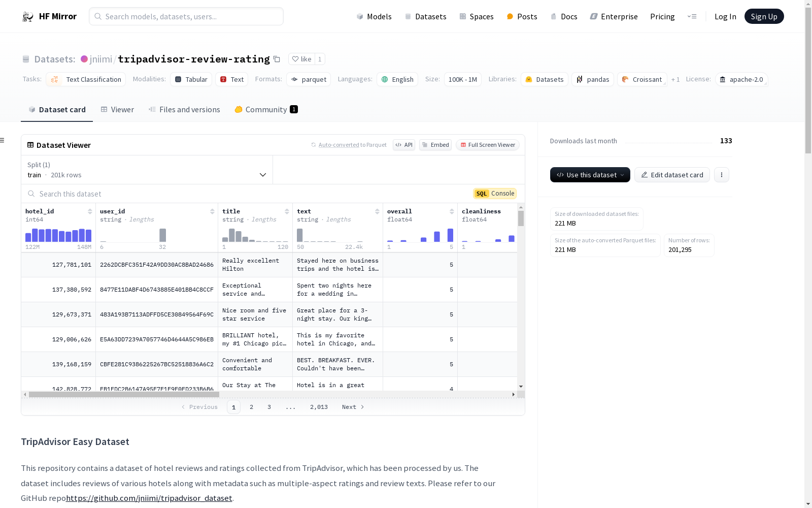
Task: Click the overall rating histogram
Action: click(420, 235)
